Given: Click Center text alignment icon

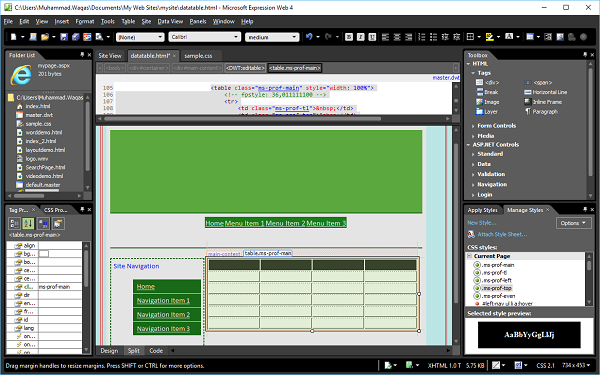Looking at the screenshot, I should click(x=397, y=37).
